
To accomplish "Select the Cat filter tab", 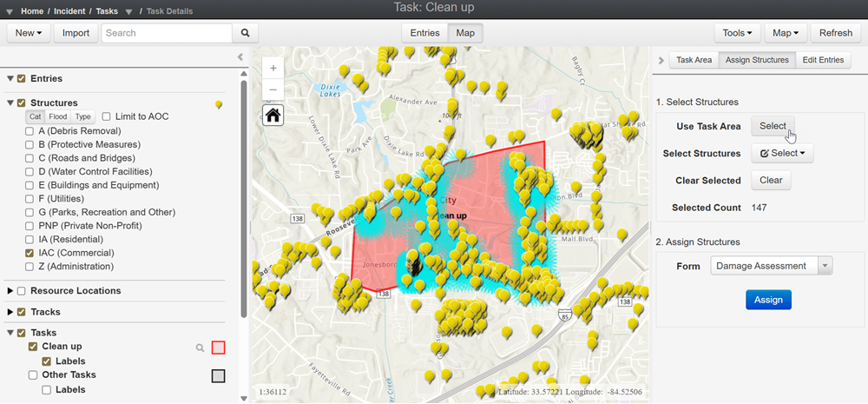I will (36, 117).
